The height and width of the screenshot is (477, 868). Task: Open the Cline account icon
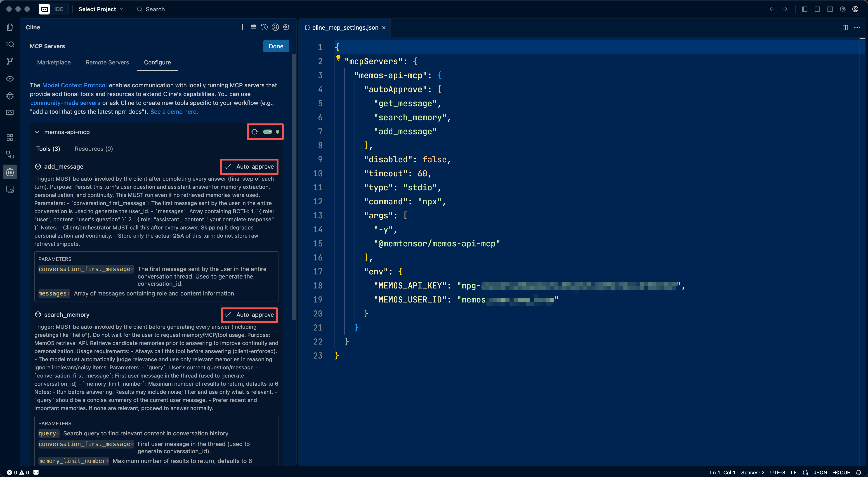[275, 27]
